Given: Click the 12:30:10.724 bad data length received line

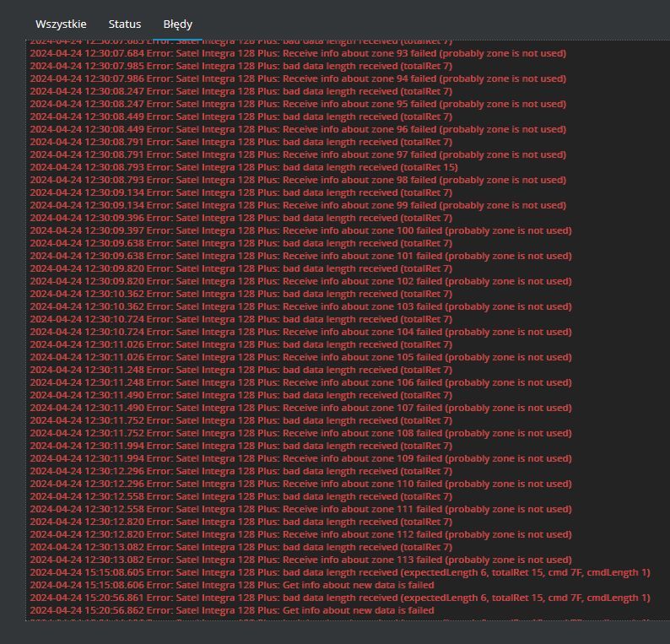Looking at the screenshot, I should 241,319.
